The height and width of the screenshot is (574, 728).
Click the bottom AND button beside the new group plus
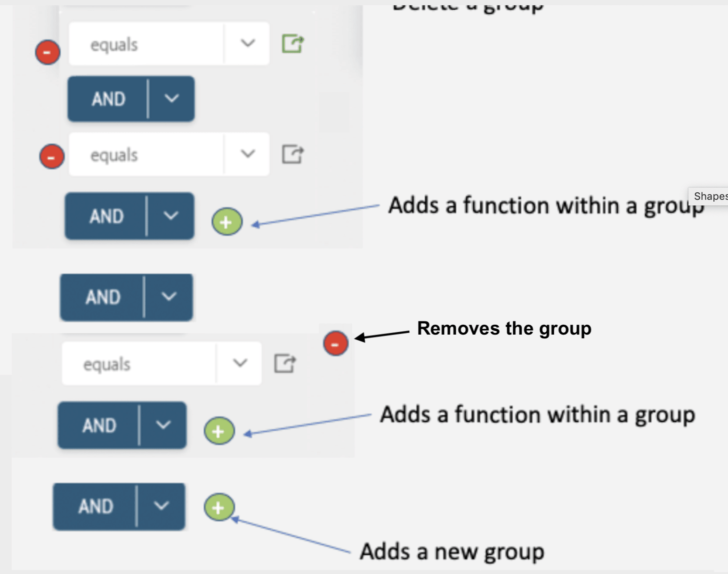[x=96, y=506]
